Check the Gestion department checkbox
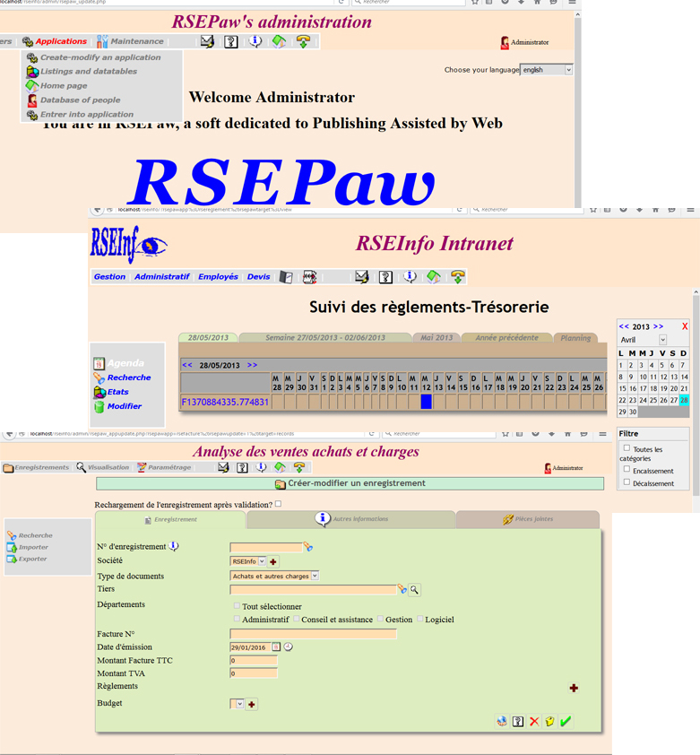 pos(380,618)
